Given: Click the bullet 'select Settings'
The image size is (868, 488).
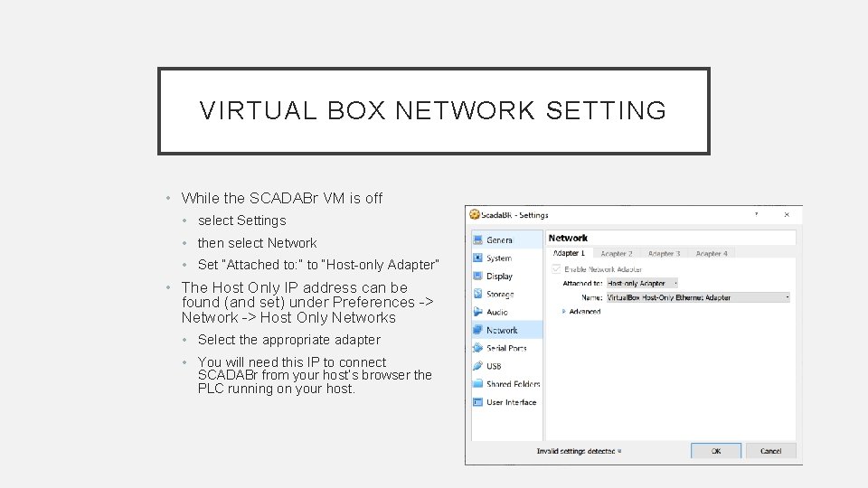Looking at the screenshot, I should point(242,221).
